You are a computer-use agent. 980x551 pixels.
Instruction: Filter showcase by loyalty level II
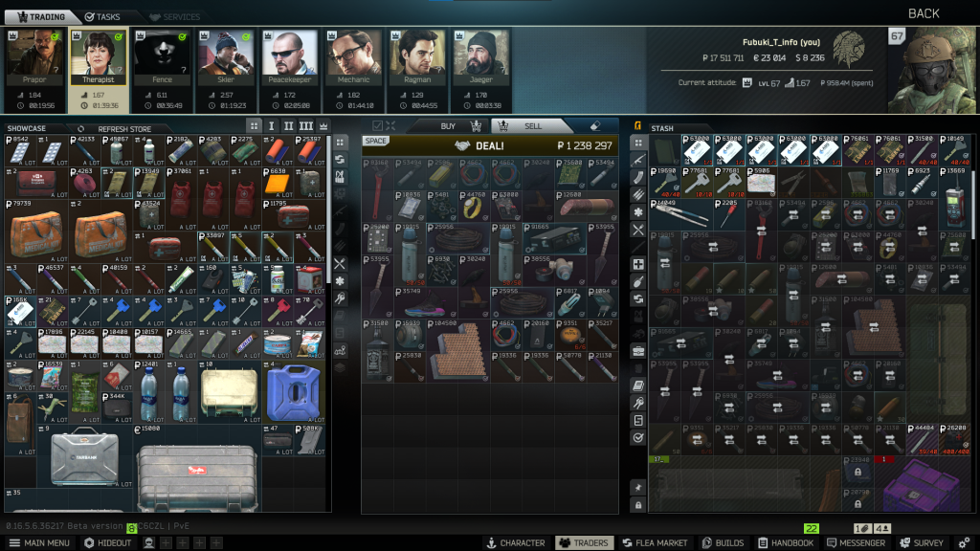288,126
